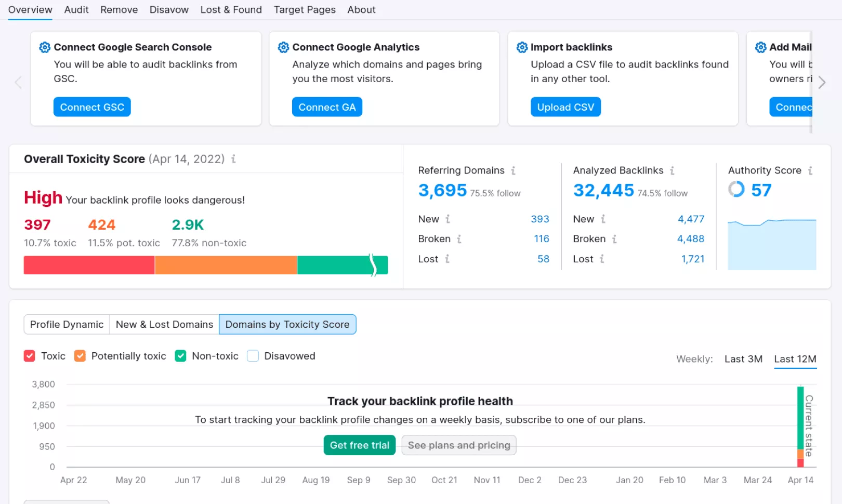
Task: Click info icon beside Analyzed Backlinks heading
Action: click(672, 170)
